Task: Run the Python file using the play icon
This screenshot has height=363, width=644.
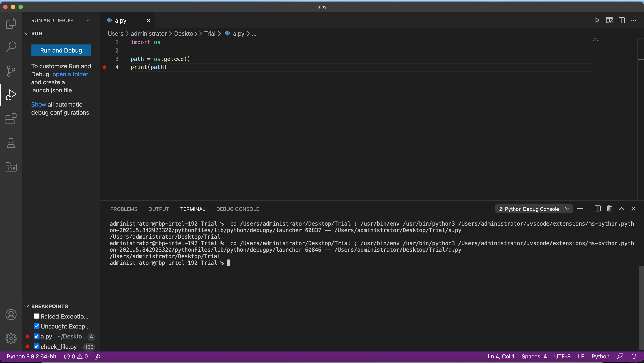Action: tap(597, 20)
